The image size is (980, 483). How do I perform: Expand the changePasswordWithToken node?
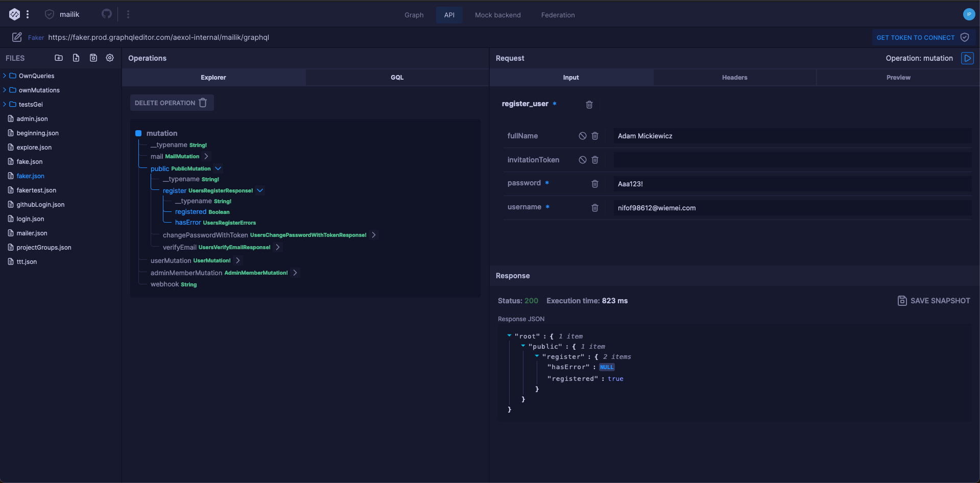[374, 235]
